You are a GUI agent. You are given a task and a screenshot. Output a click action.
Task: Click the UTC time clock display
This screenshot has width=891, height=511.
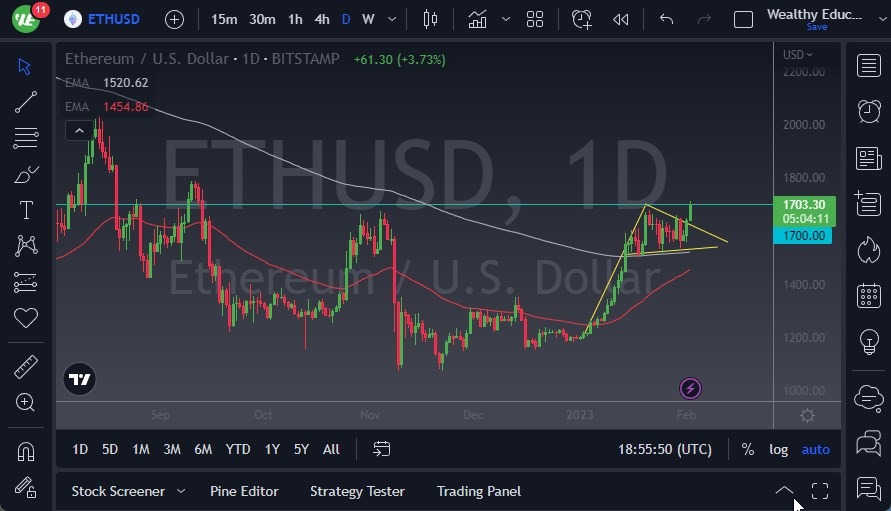point(666,449)
